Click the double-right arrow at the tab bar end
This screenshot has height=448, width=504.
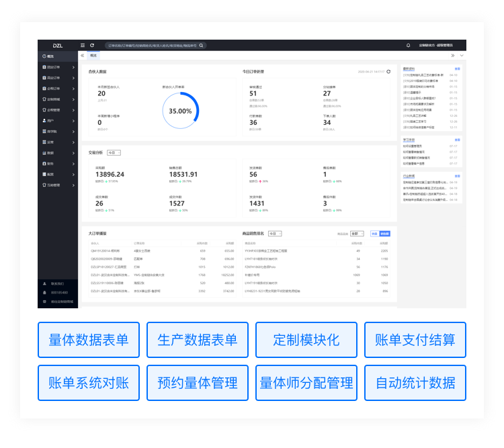[x=452, y=56]
